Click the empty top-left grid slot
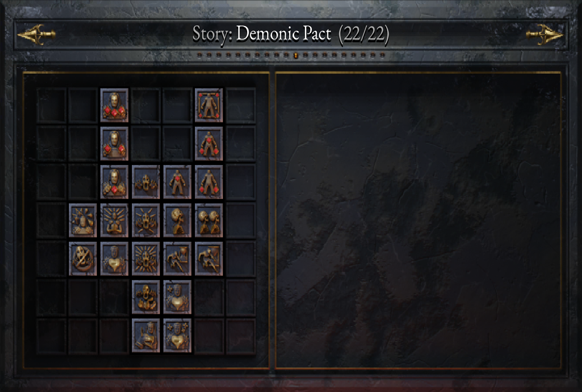Viewport: 582px width, 392px height. 51,105
